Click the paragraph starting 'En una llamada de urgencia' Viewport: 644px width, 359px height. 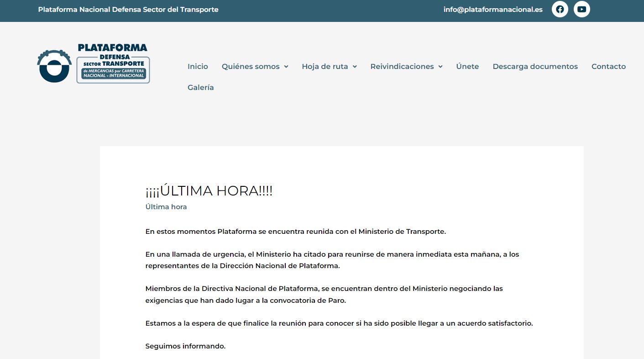[x=332, y=260]
